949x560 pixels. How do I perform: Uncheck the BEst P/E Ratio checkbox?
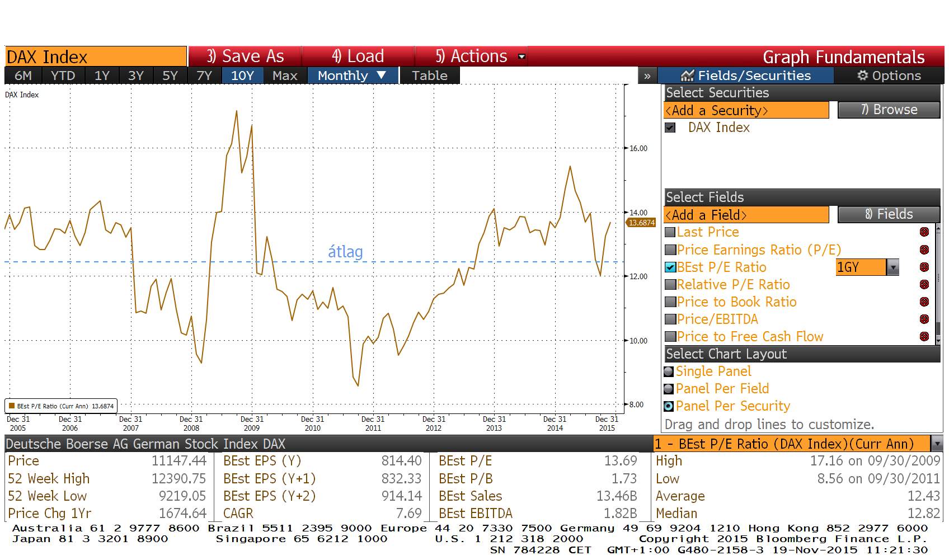[670, 267]
